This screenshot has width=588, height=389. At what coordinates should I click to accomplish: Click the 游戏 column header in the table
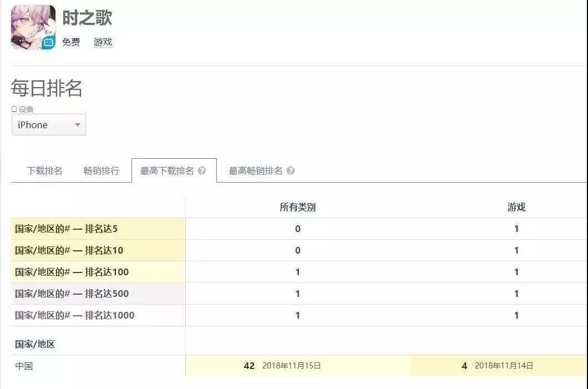(516, 207)
